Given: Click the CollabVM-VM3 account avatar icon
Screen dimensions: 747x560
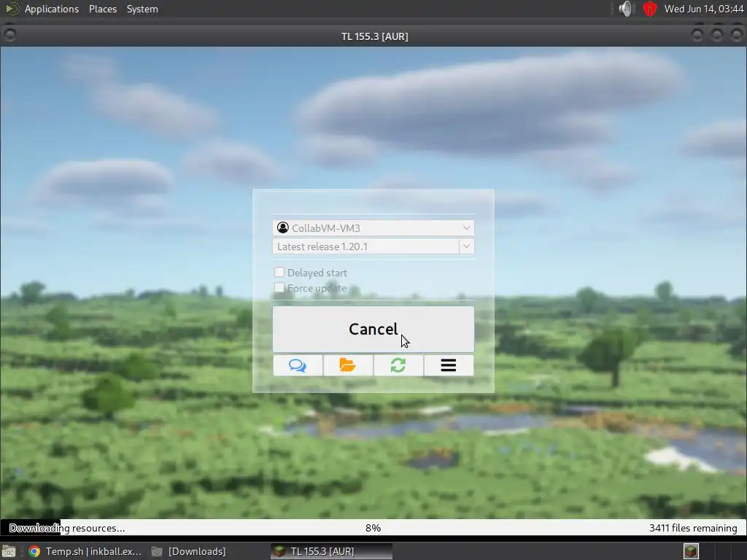Looking at the screenshot, I should point(283,227).
